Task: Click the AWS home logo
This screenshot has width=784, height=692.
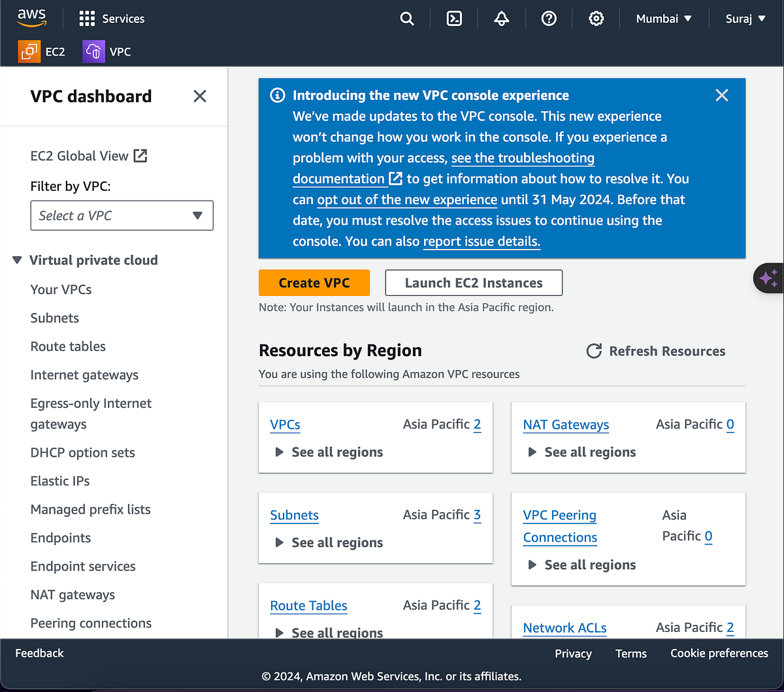Action: point(31,18)
